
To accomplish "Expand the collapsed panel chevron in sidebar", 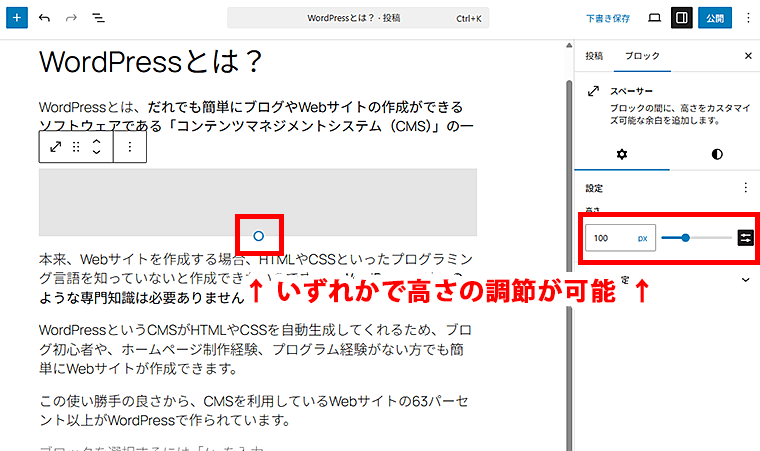I will (x=745, y=280).
